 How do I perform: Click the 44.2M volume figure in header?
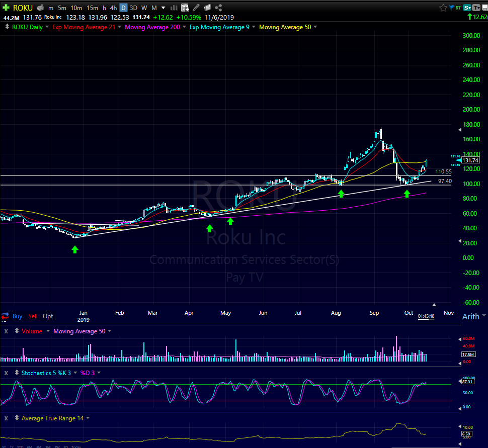(11, 18)
